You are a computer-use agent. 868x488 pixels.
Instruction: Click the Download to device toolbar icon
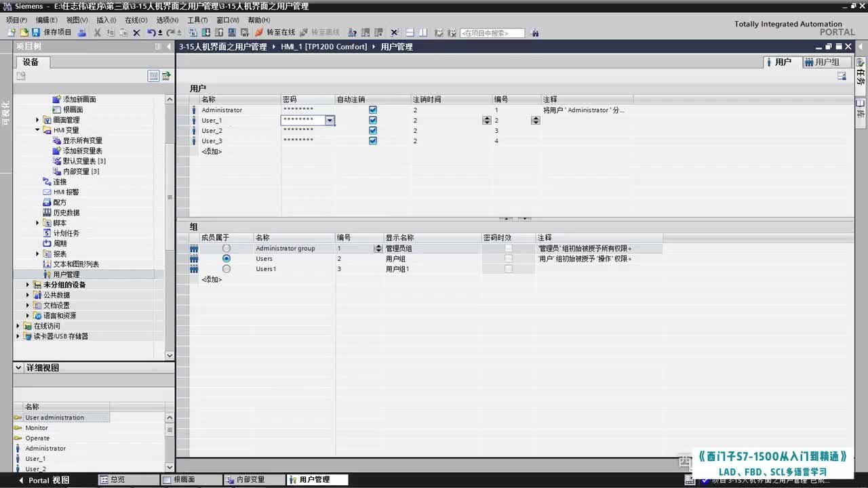(x=205, y=33)
